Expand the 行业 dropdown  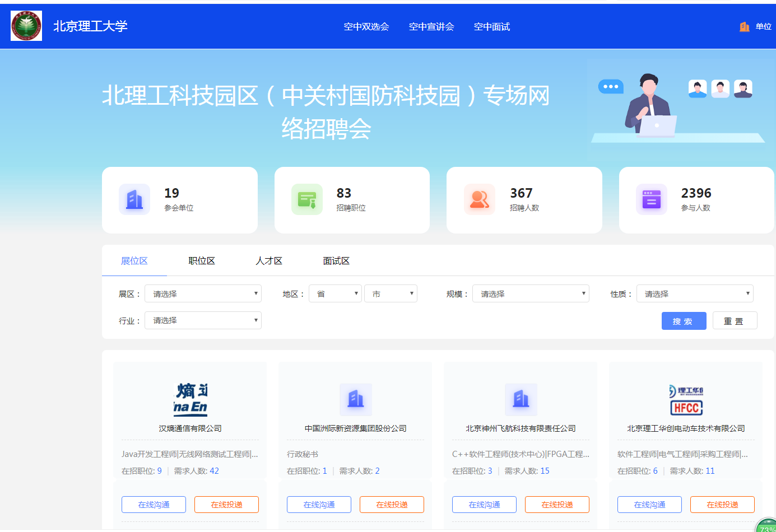point(203,320)
